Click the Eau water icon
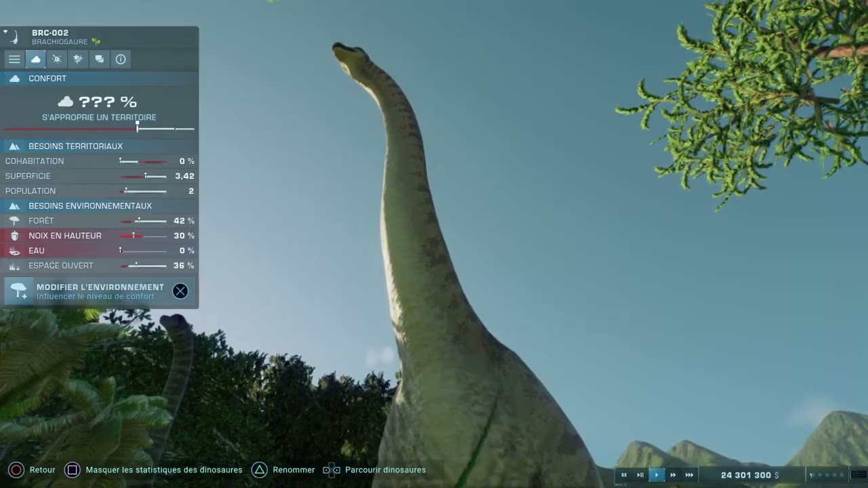 (x=14, y=251)
